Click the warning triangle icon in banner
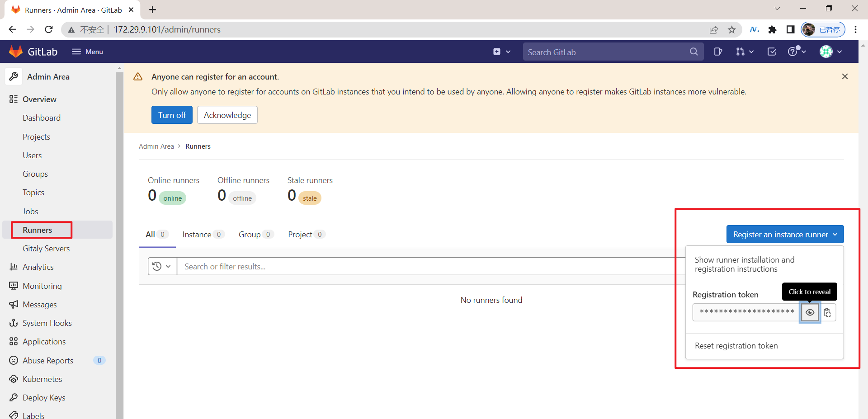This screenshot has width=868, height=419. tap(138, 76)
